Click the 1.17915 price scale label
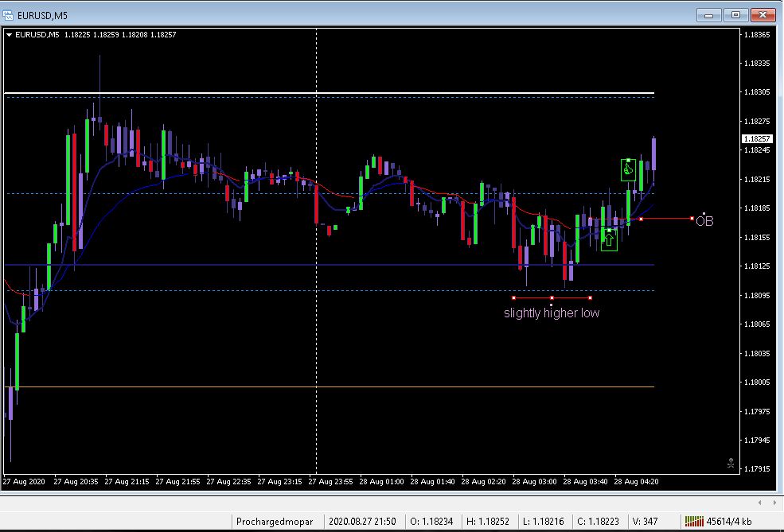The height and width of the screenshot is (532, 784). coord(756,468)
